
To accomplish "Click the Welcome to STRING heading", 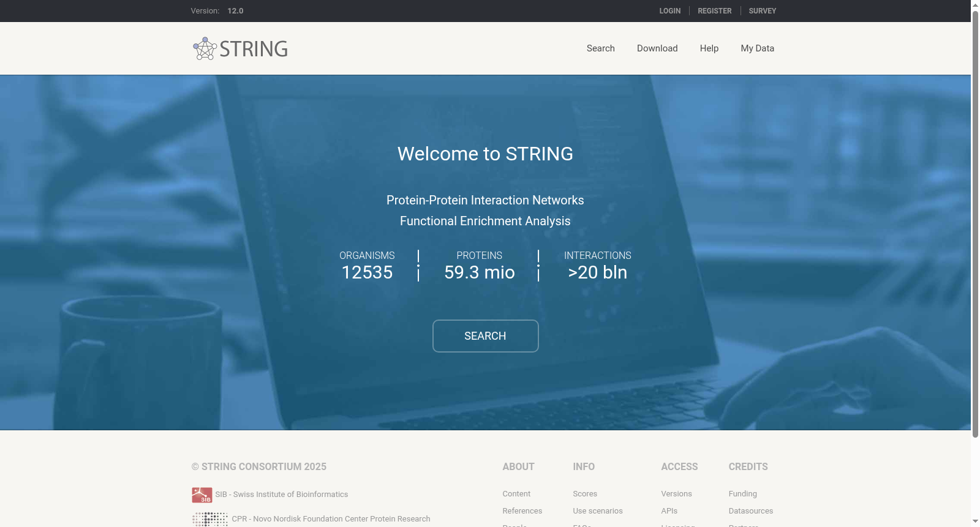I will 485,154.
